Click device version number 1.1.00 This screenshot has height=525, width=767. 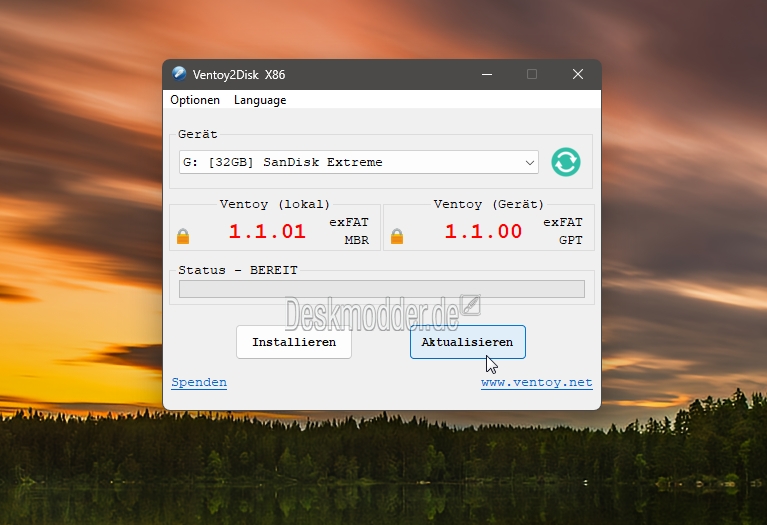pyautogui.click(x=483, y=231)
